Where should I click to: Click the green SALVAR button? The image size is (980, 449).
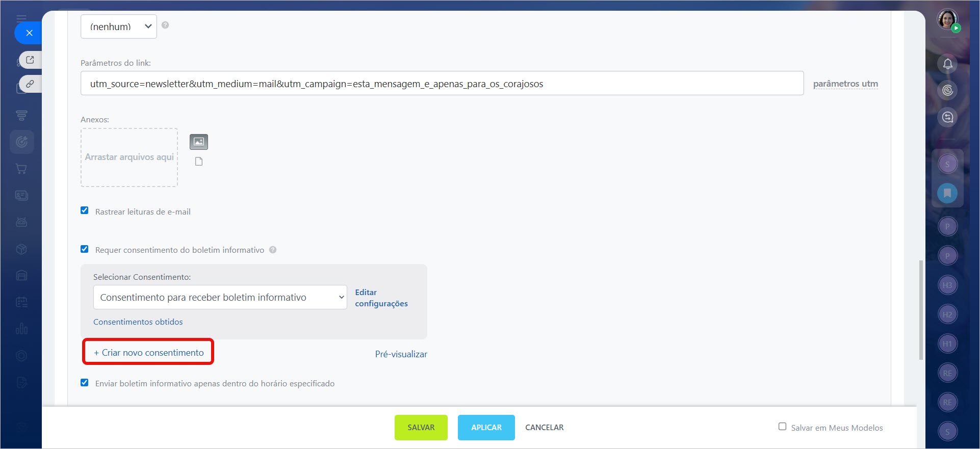tap(421, 428)
